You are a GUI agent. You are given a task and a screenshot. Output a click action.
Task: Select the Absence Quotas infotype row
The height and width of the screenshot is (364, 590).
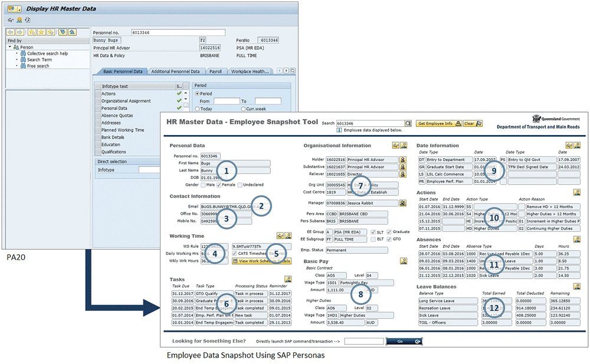(x=139, y=116)
